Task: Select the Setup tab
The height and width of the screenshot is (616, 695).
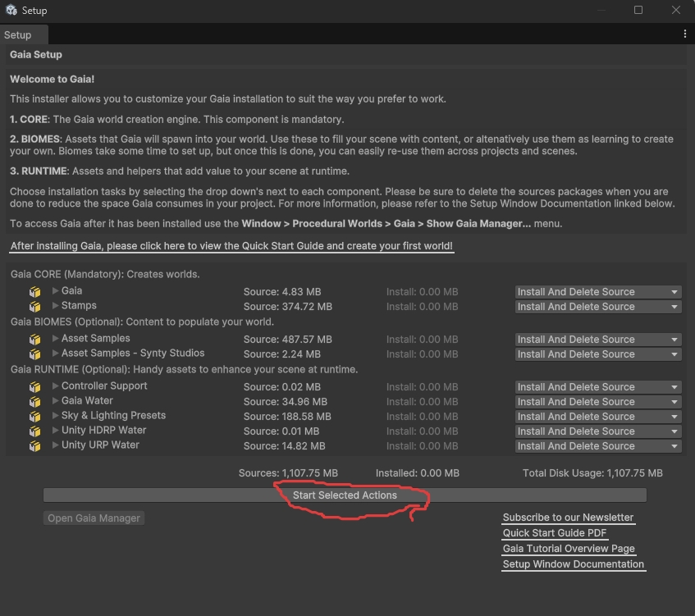Action: [x=24, y=35]
